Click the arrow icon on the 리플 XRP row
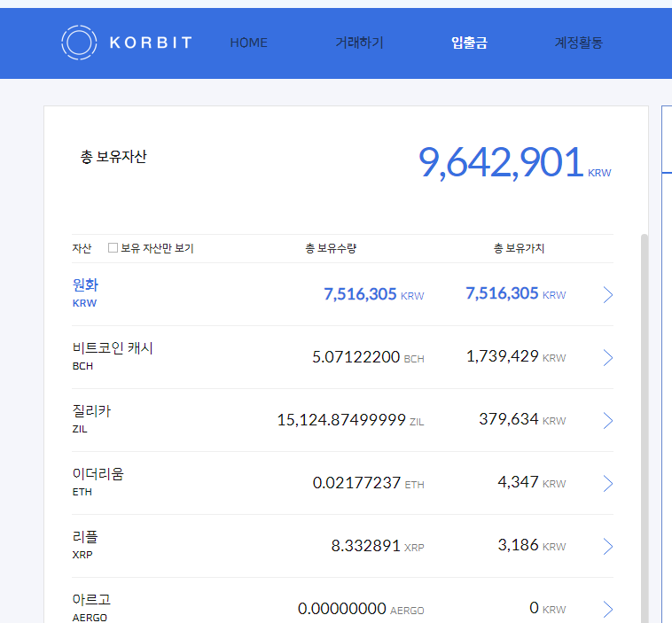The height and width of the screenshot is (623, 672). (607, 547)
